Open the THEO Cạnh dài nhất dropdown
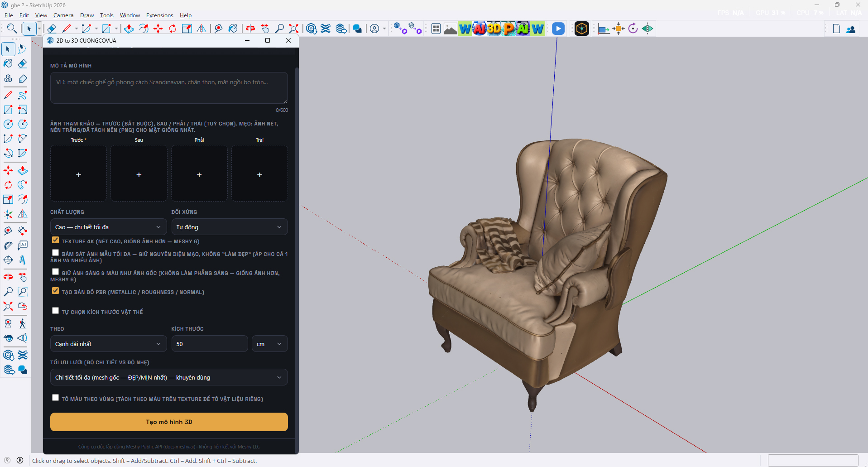The width and height of the screenshot is (868, 467). tap(108, 344)
